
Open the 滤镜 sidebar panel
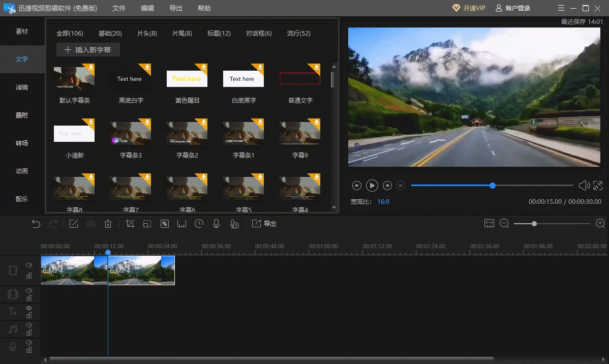pyautogui.click(x=22, y=87)
